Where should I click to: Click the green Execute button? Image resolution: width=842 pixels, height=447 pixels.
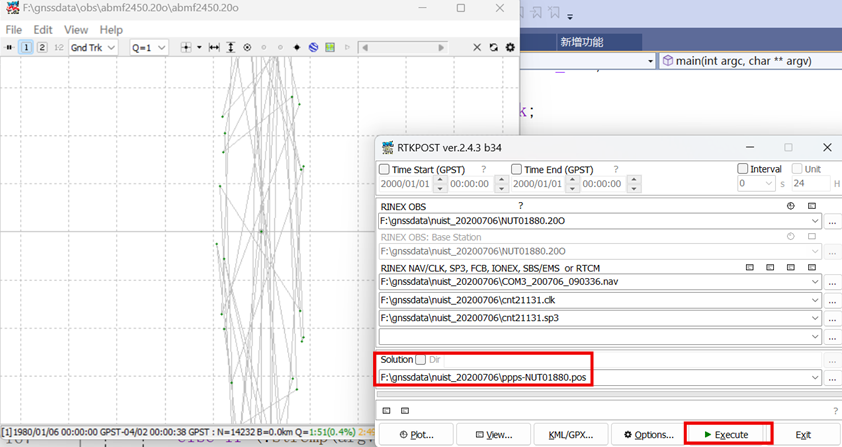click(x=725, y=435)
